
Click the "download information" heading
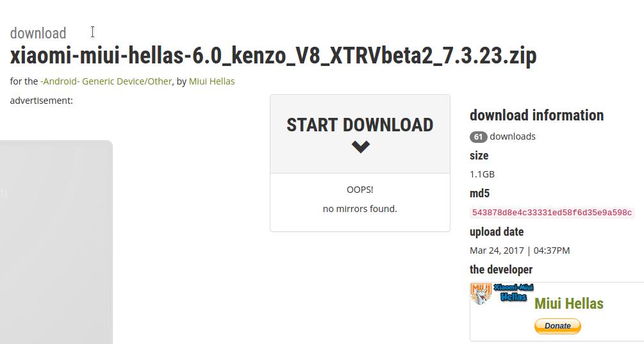[x=536, y=115]
